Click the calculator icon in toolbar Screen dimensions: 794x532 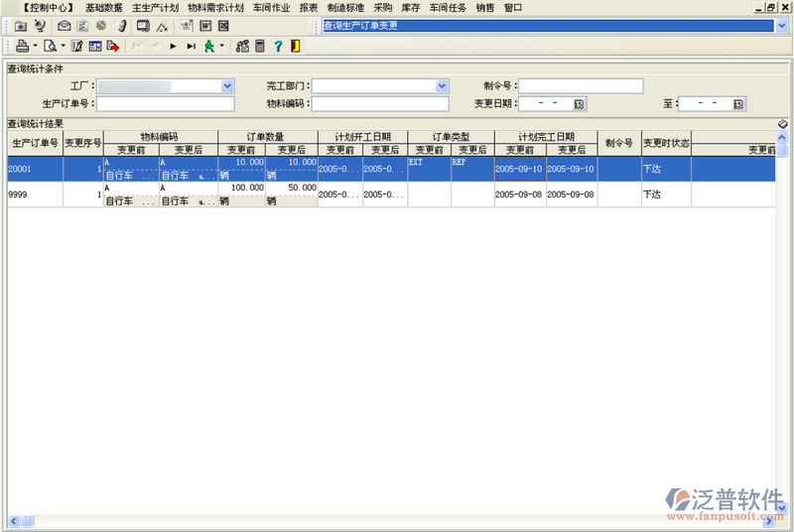click(x=260, y=46)
